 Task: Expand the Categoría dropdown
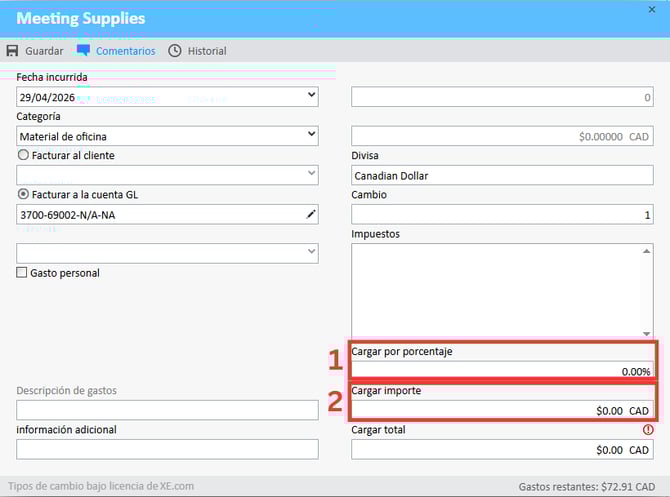click(310, 135)
